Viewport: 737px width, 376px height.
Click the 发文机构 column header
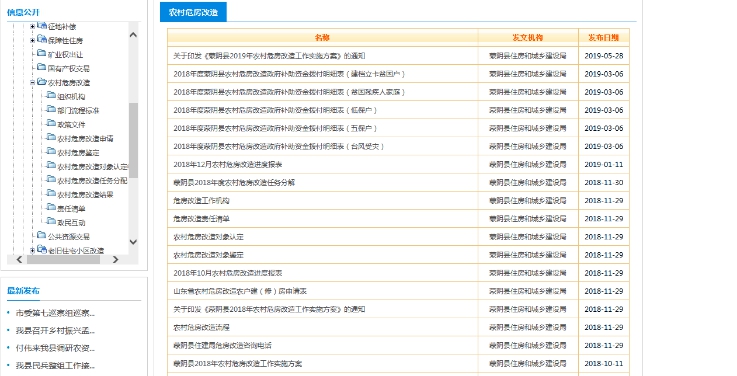(528, 38)
